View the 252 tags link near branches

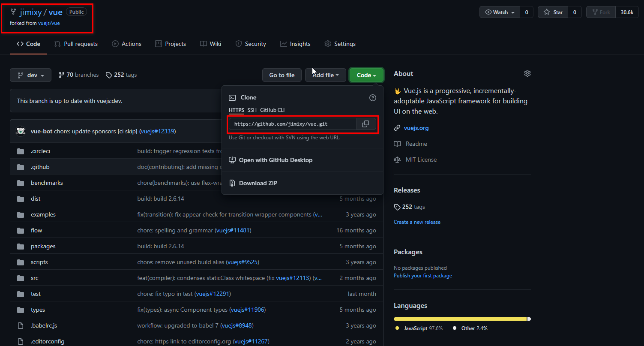click(x=121, y=75)
